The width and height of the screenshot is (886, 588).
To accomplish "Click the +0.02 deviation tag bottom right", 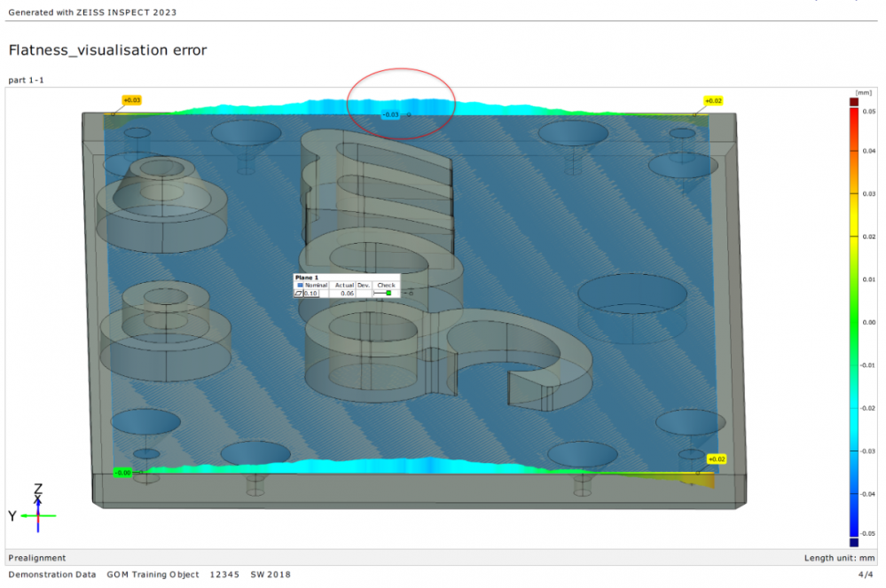I will pyautogui.click(x=717, y=459).
